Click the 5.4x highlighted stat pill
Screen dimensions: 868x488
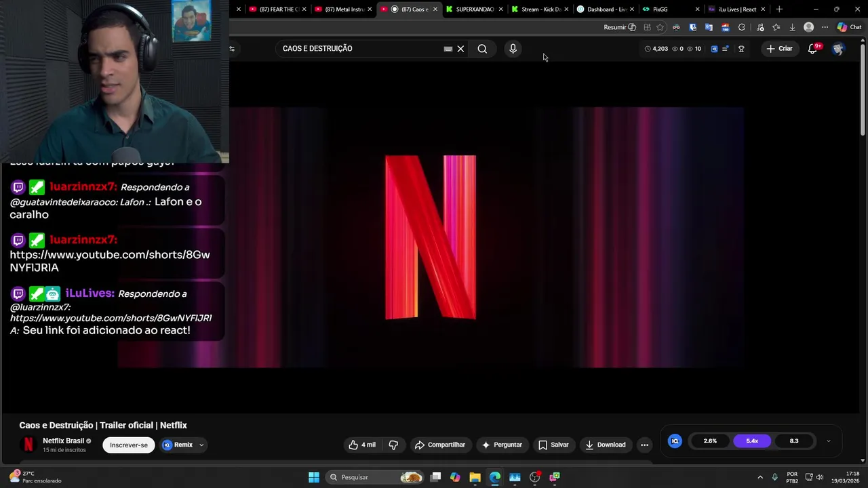point(752,441)
